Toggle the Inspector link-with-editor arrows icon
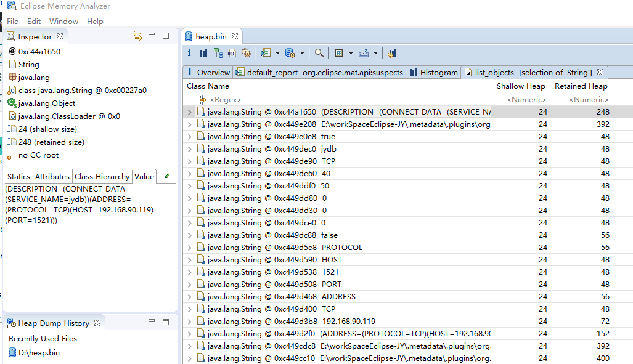The height and width of the screenshot is (364, 633). [137, 36]
